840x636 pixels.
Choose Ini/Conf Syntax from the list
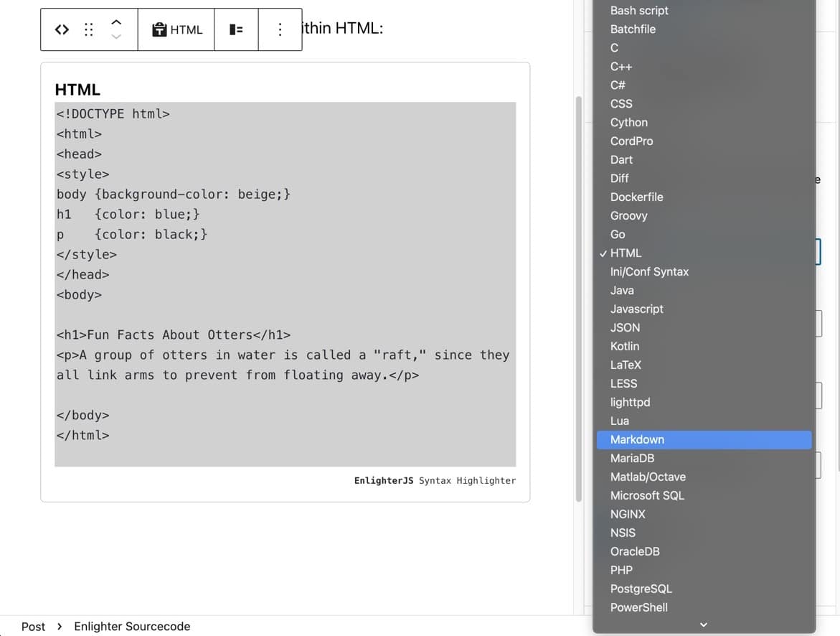click(x=649, y=271)
